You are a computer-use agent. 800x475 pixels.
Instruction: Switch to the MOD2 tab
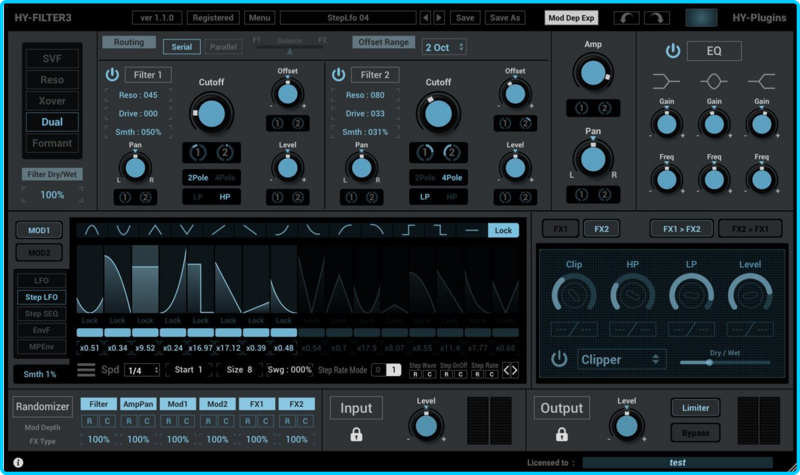tap(39, 252)
